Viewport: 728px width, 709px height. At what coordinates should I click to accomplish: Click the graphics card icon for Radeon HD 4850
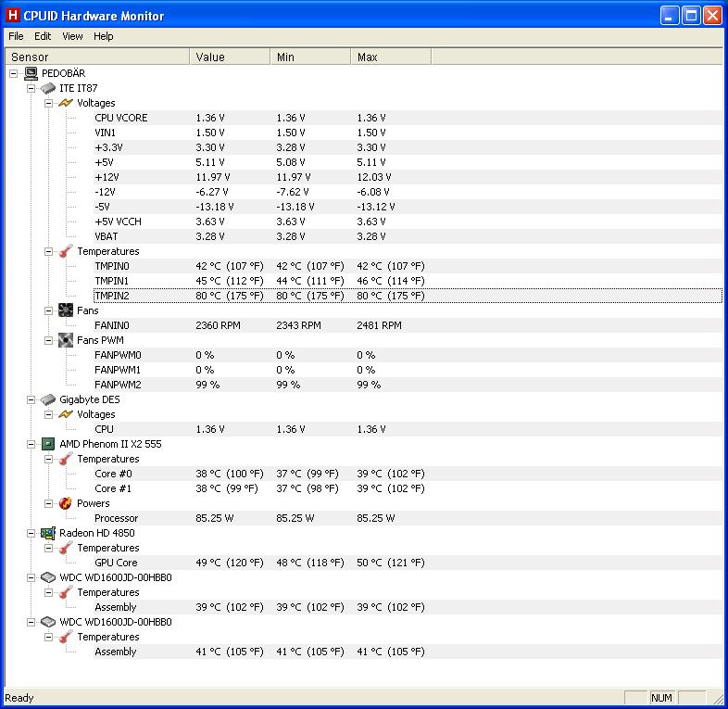pyautogui.click(x=48, y=533)
